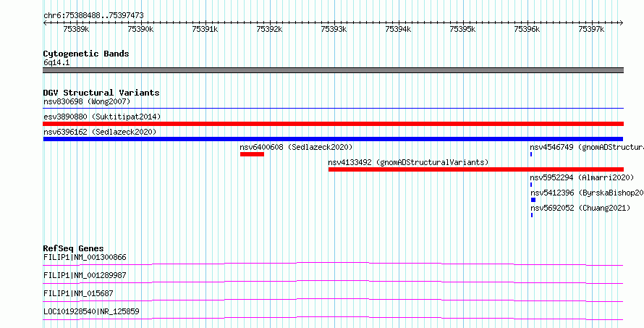Click the 6q14.1 band label

point(56,63)
